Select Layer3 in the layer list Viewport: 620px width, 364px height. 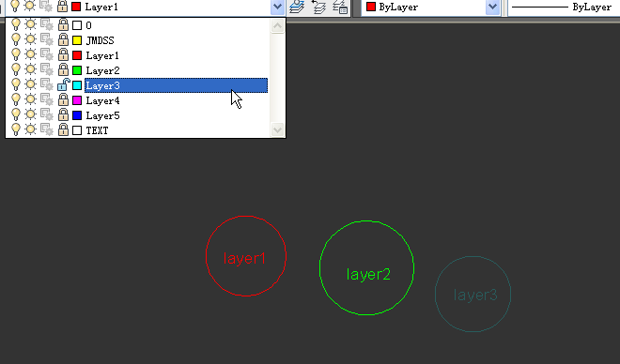point(176,85)
